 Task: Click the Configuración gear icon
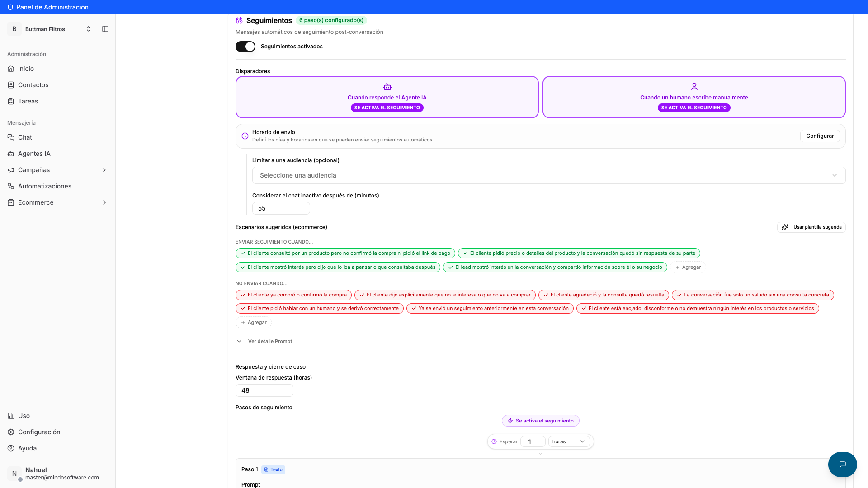[x=11, y=432]
